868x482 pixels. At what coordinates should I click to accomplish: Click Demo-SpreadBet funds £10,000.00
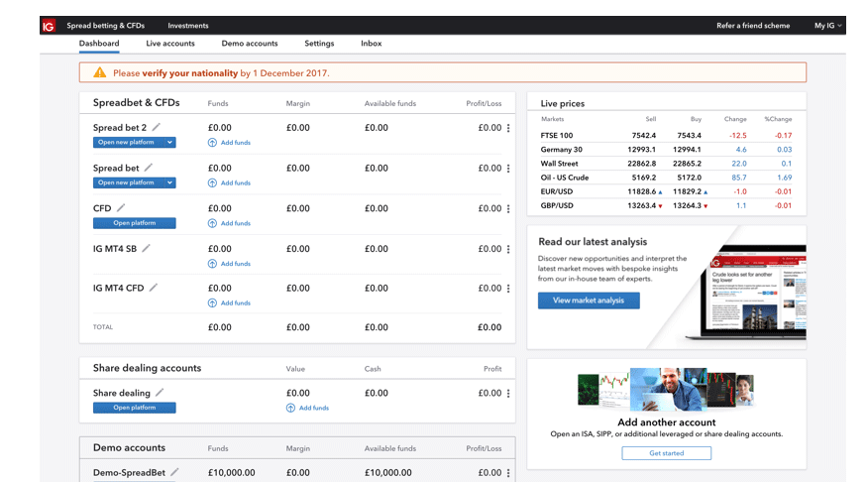click(232, 473)
